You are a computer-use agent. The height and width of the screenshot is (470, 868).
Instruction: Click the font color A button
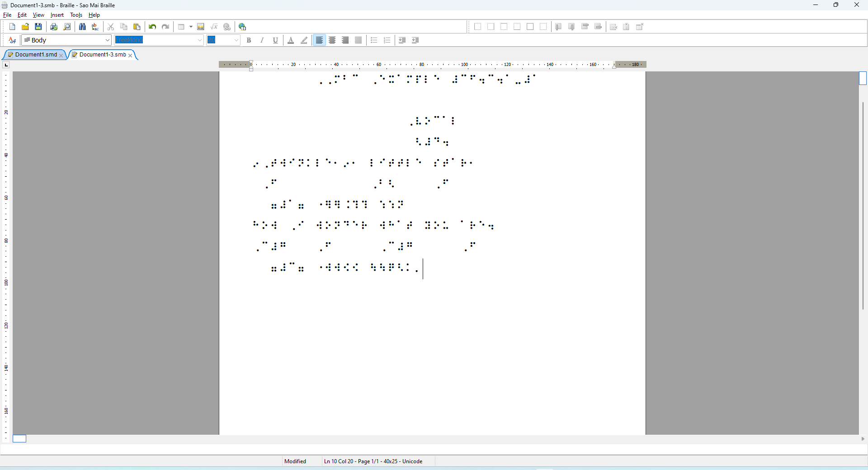tap(291, 40)
